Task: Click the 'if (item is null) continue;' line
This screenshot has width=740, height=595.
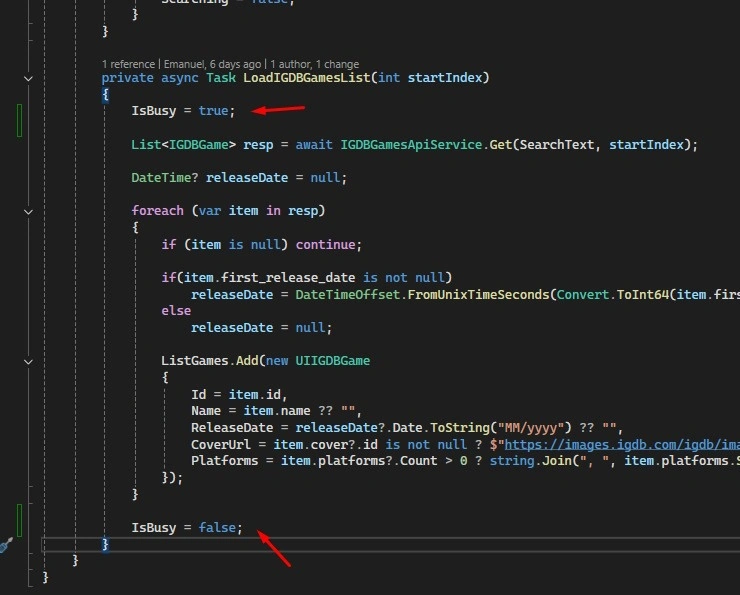Action: click(261, 244)
